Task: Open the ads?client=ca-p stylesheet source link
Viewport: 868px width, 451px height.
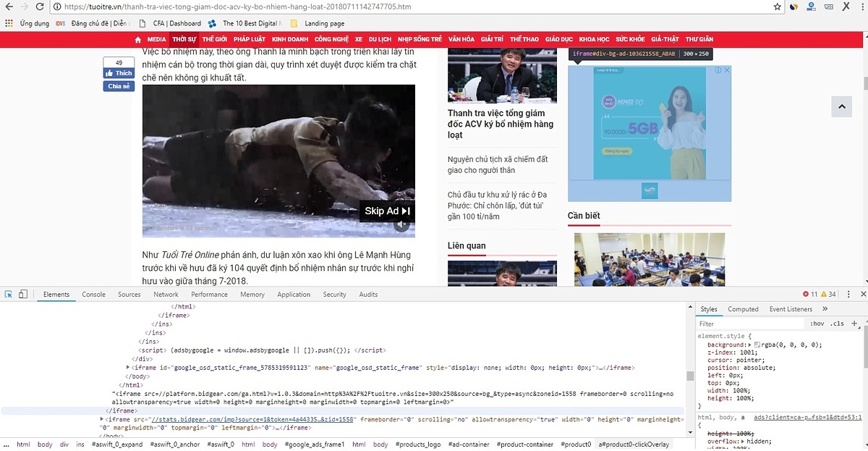Action: click(808, 417)
